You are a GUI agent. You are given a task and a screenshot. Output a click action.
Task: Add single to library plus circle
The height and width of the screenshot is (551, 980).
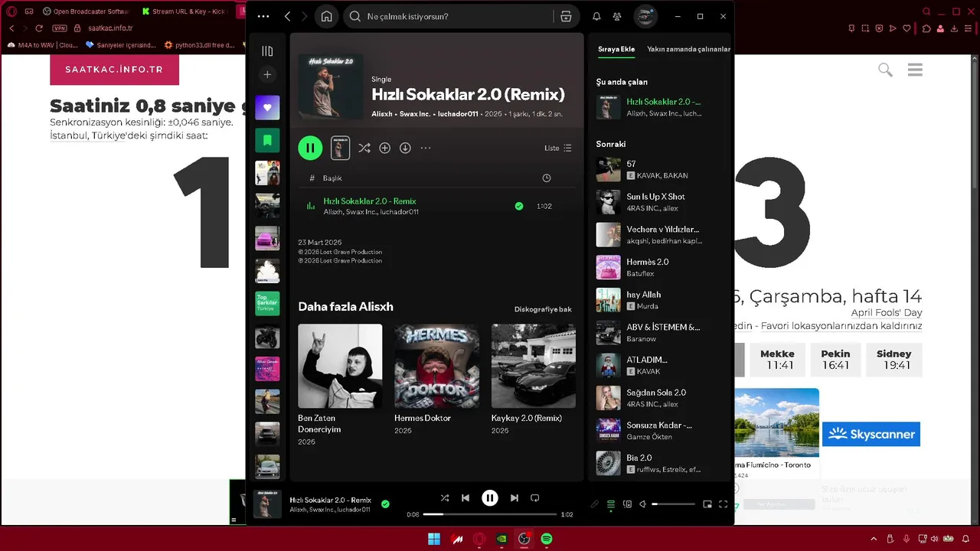tap(385, 148)
